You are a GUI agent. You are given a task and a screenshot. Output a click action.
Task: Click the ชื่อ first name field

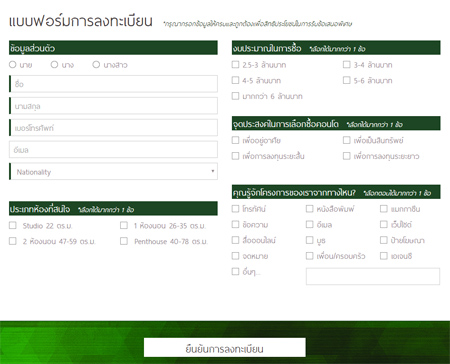(113, 84)
